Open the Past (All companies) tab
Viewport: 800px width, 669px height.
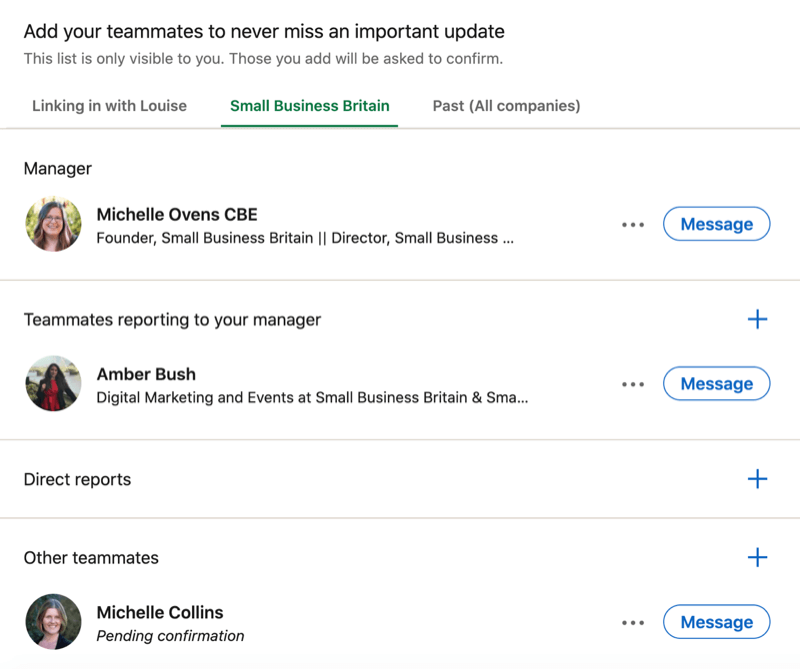pyautogui.click(x=506, y=106)
